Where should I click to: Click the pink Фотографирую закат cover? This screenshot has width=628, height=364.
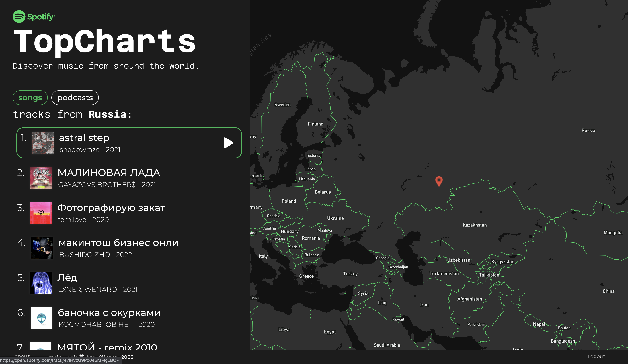point(41,213)
